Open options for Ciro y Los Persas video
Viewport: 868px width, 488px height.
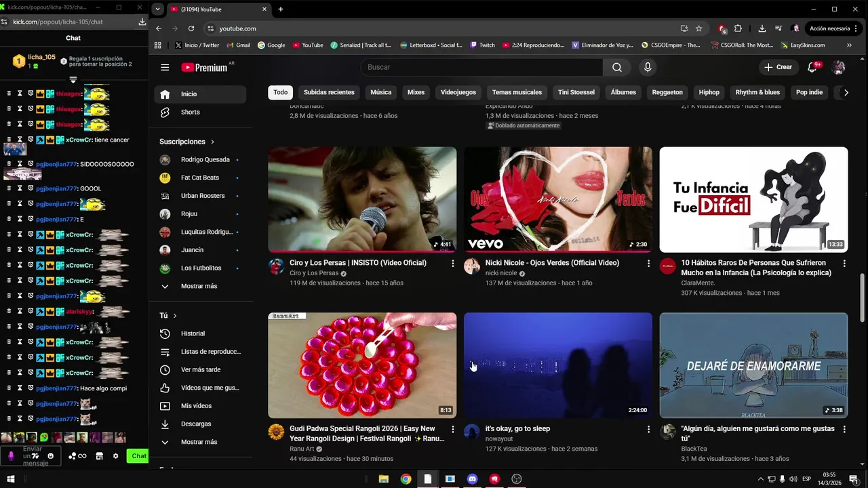coord(453,263)
